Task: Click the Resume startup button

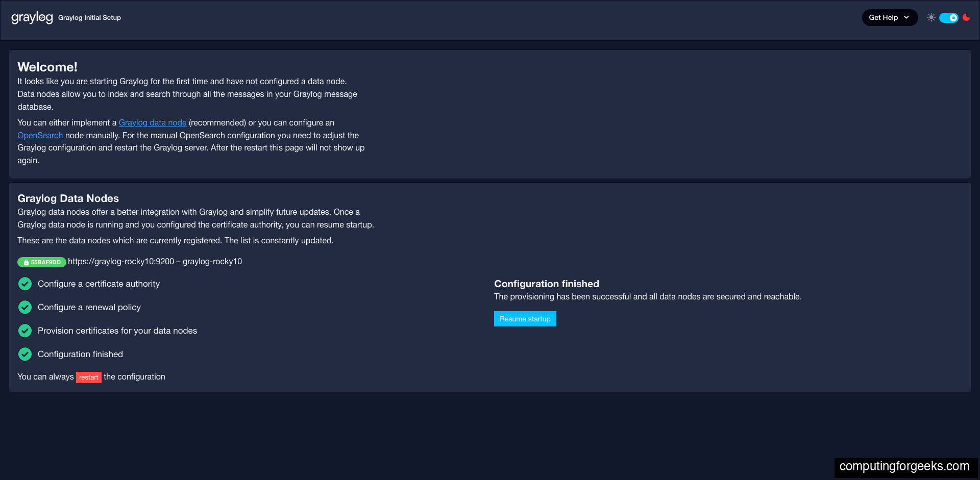Action: 525,318
